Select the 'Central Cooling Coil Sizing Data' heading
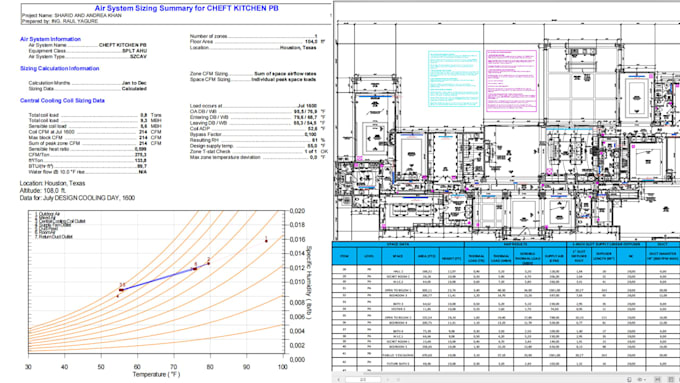 click(62, 101)
